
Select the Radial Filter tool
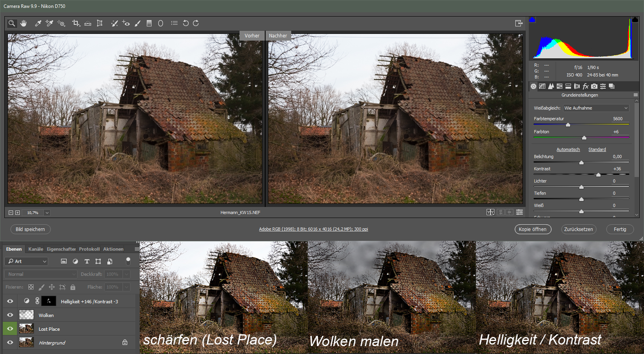point(161,23)
